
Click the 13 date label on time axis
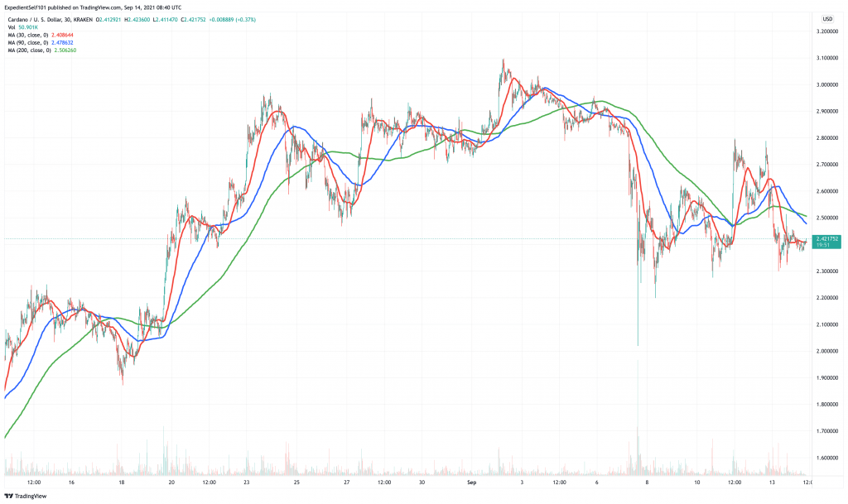pos(772,482)
